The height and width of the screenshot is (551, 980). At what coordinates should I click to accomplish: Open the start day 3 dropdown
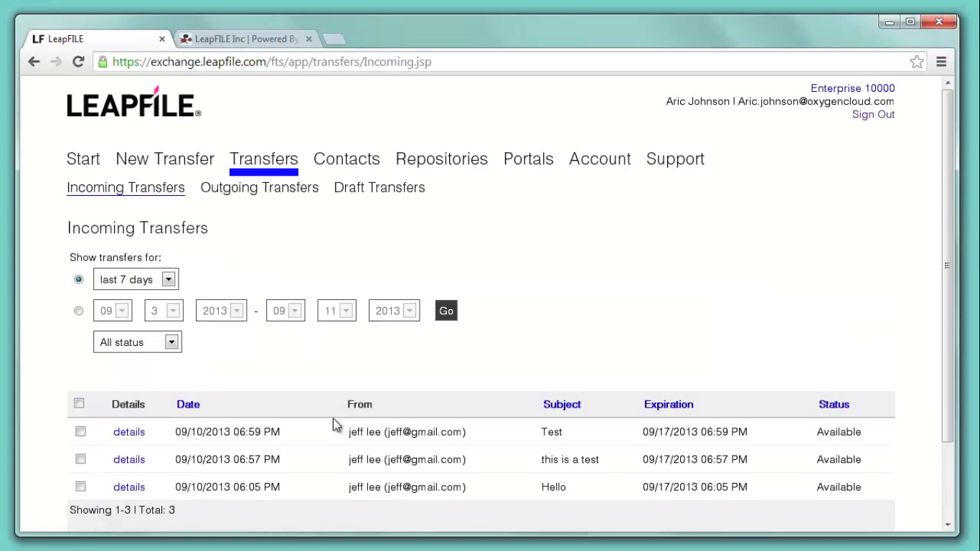click(164, 311)
